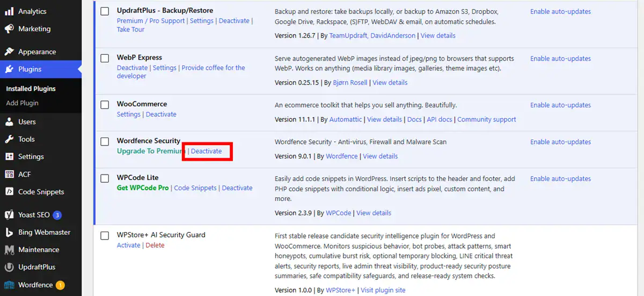Screen dimensions: 644x296
Task: Open the Add Plugin submenu
Action: (x=22, y=103)
